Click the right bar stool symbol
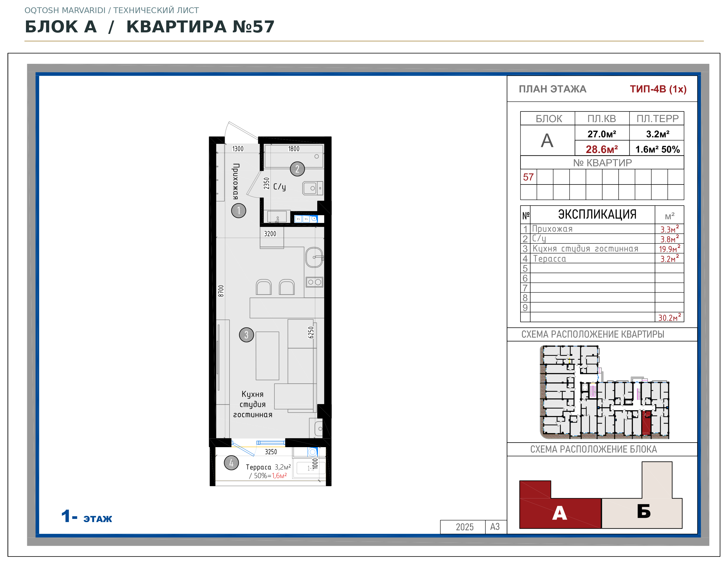This screenshot has height=562, width=728. 287,287
